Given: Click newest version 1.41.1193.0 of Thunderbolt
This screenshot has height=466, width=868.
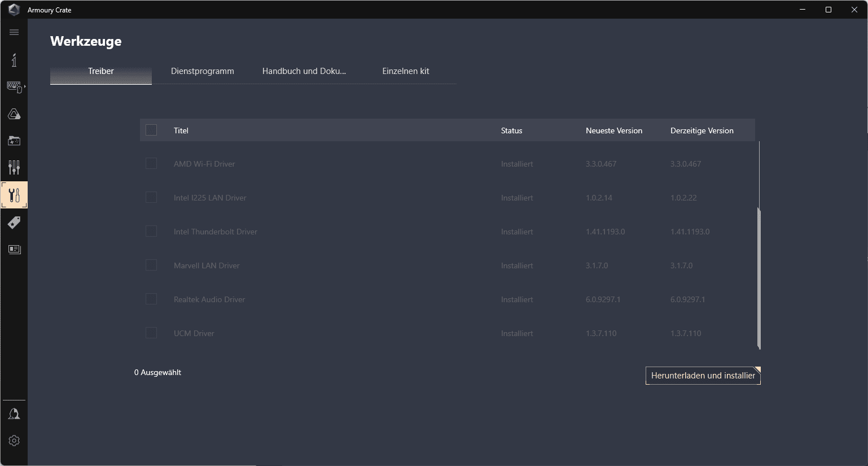Looking at the screenshot, I should coord(606,232).
